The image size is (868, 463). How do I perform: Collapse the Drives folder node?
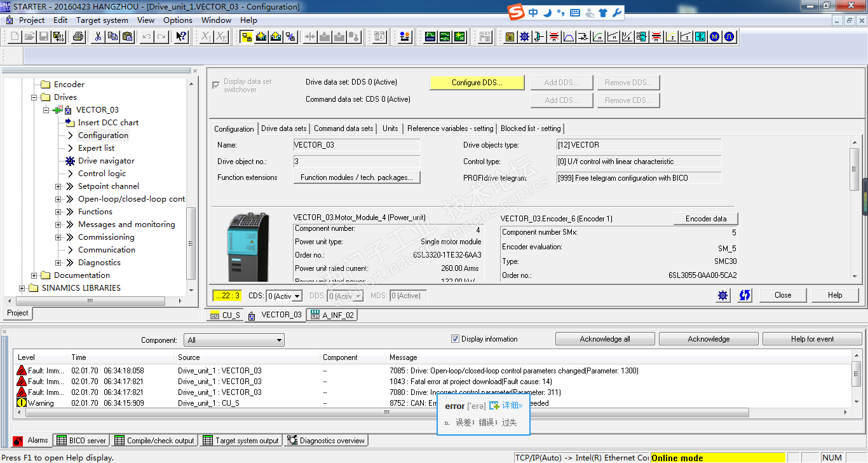[x=34, y=97]
